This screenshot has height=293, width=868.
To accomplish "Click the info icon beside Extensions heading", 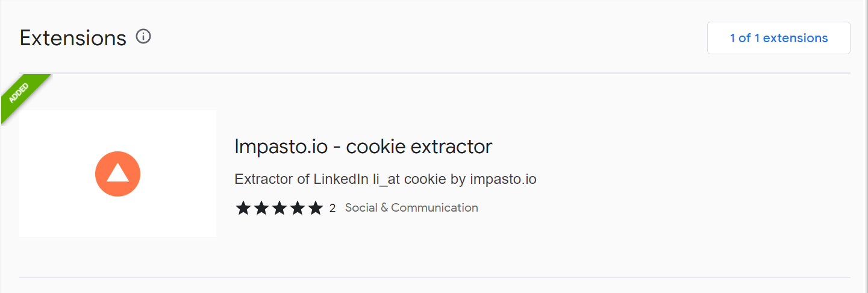I will click(143, 37).
